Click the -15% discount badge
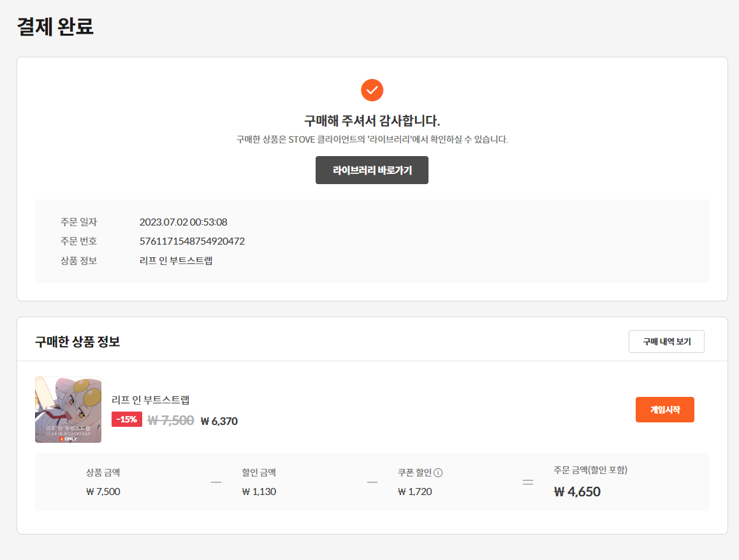739x560 pixels. click(x=127, y=419)
